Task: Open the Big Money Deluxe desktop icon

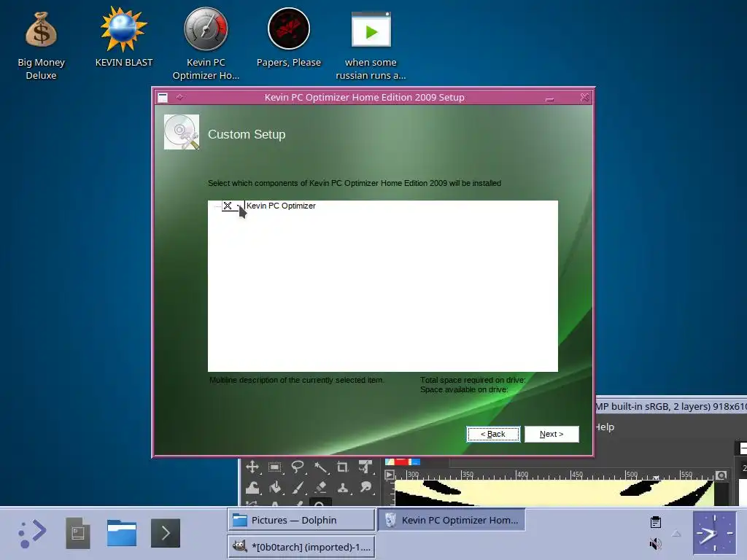Action: point(41,44)
